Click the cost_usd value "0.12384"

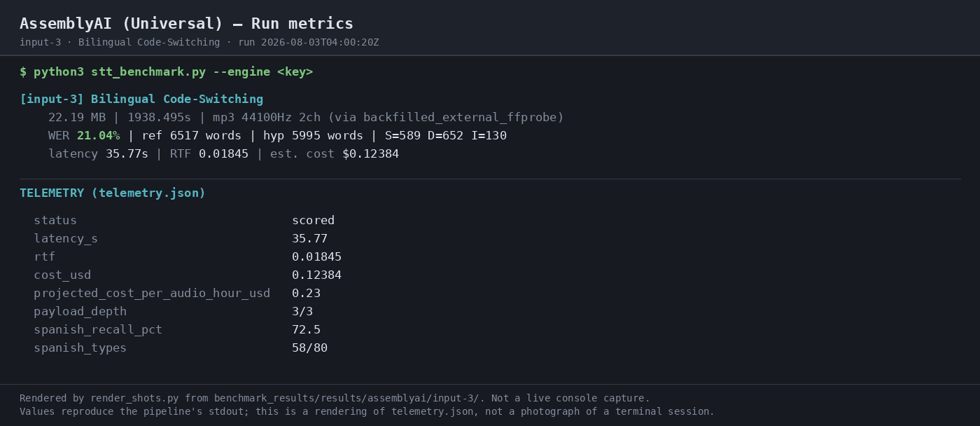[x=316, y=275]
